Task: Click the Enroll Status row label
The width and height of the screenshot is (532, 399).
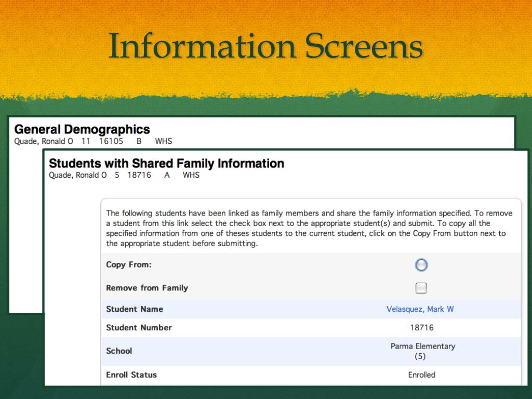Action: tap(131, 375)
